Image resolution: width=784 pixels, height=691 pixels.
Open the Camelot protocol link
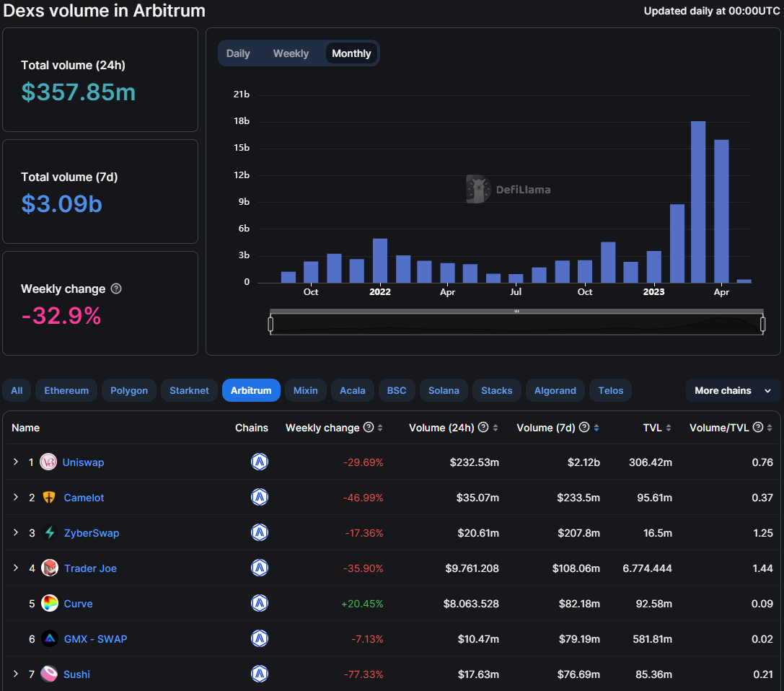point(84,498)
